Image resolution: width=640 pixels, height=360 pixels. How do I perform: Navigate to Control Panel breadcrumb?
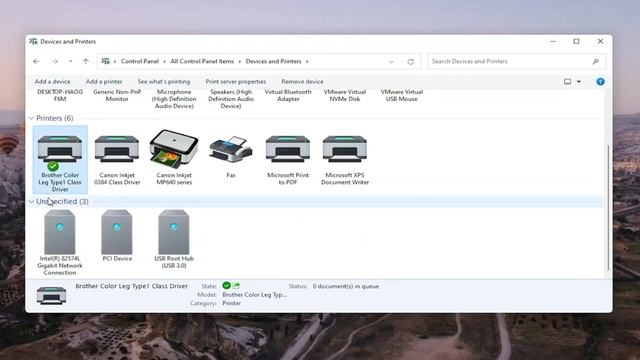(x=140, y=61)
